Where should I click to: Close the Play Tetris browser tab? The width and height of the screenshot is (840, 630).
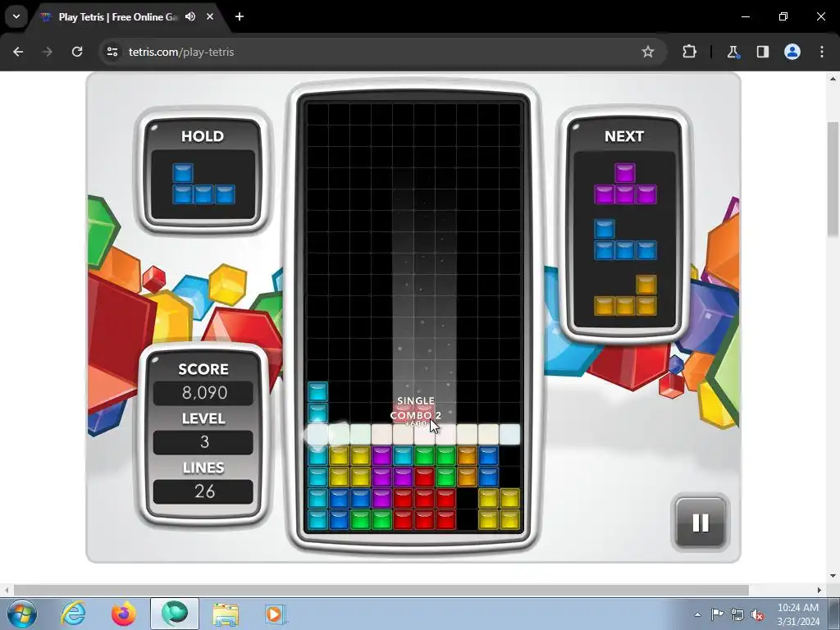(210, 16)
